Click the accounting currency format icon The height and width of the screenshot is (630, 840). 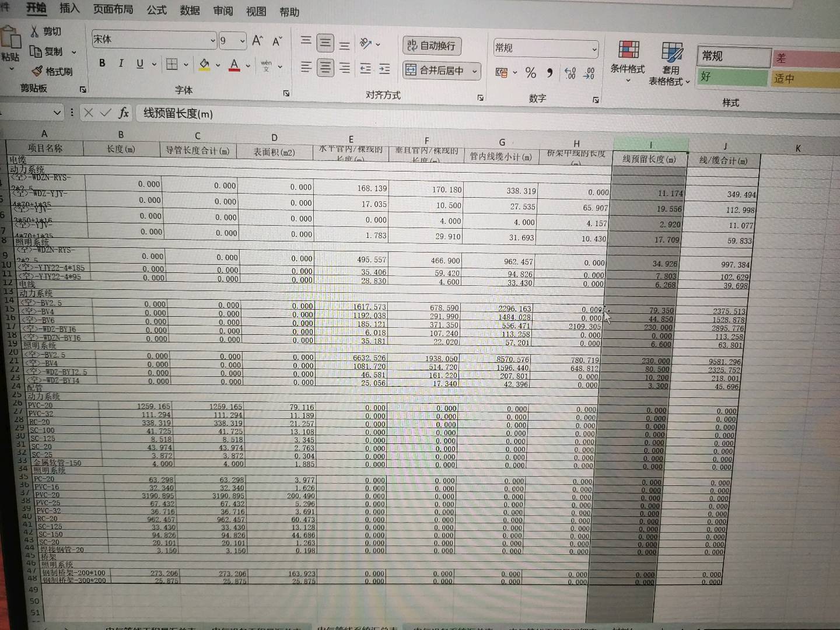(x=501, y=72)
